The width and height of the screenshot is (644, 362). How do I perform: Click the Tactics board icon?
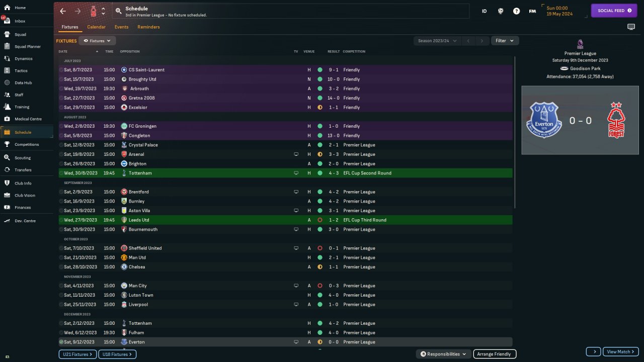tap(7, 71)
